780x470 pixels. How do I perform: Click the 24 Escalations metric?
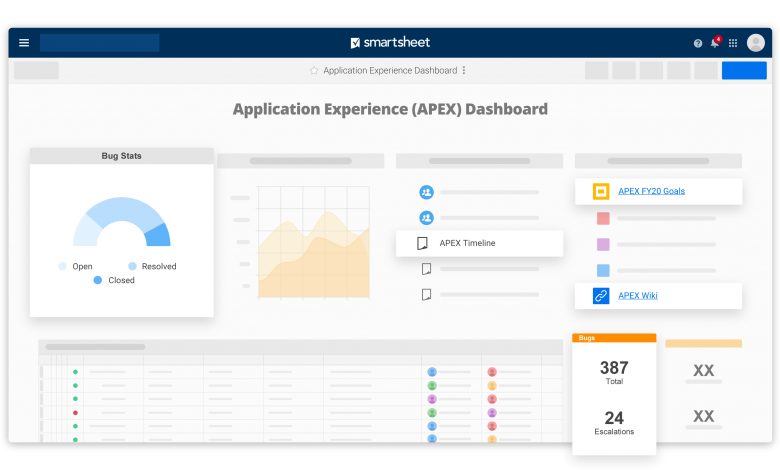614,422
